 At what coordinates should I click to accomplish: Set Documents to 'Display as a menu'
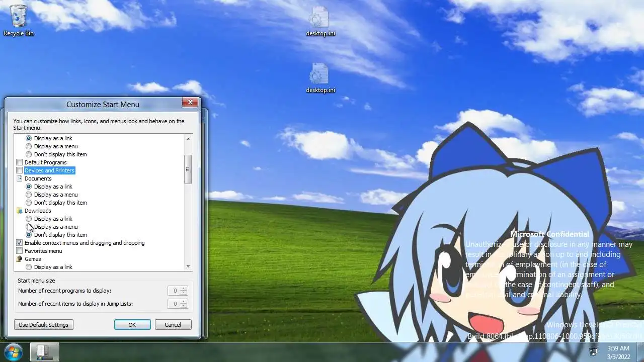29,195
